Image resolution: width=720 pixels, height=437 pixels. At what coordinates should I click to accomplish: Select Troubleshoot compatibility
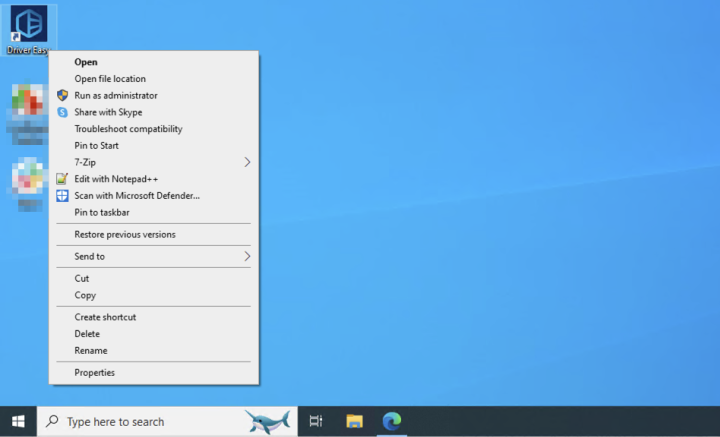coord(128,129)
